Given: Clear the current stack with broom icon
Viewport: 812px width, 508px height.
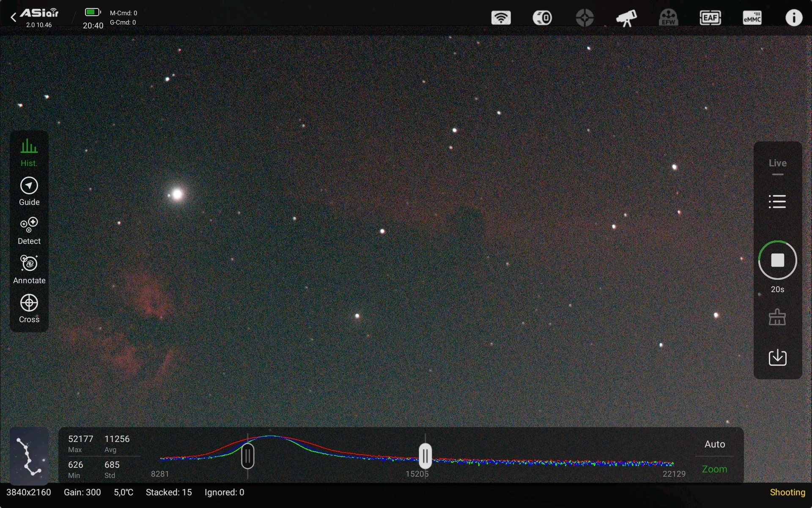Looking at the screenshot, I should pyautogui.click(x=777, y=317).
